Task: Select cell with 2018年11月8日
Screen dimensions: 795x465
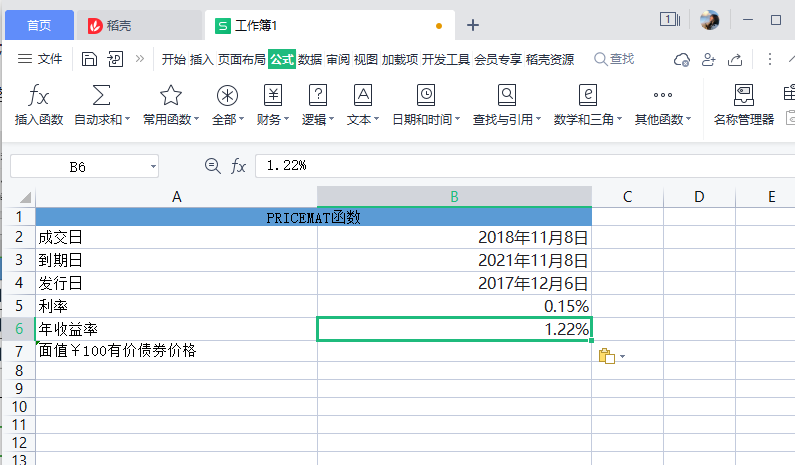Action: click(454, 237)
